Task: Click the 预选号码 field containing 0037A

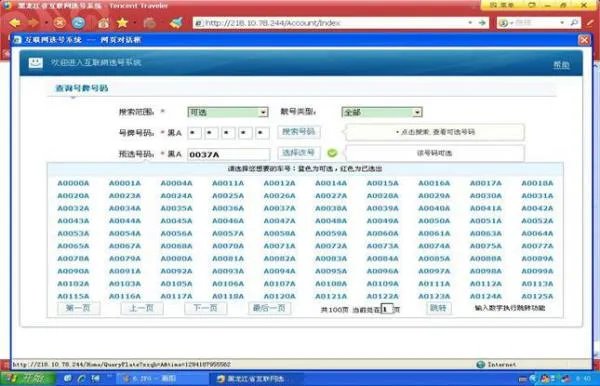Action: click(x=228, y=154)
